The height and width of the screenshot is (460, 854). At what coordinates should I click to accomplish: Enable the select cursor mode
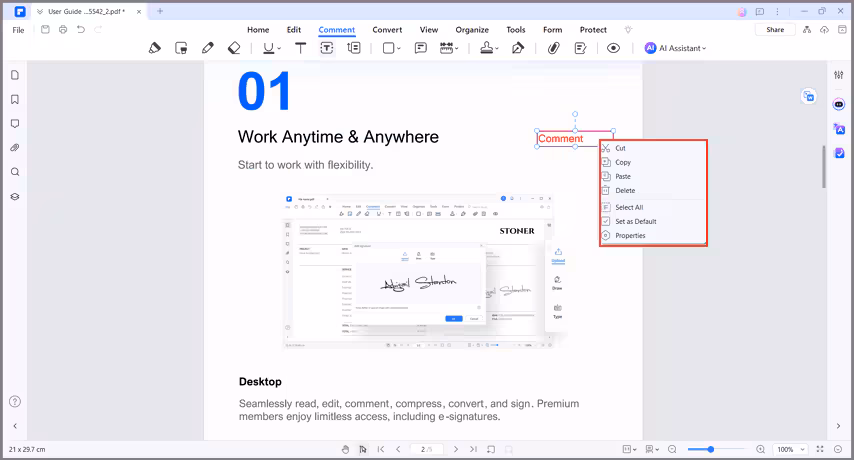(x=363, y=449)
